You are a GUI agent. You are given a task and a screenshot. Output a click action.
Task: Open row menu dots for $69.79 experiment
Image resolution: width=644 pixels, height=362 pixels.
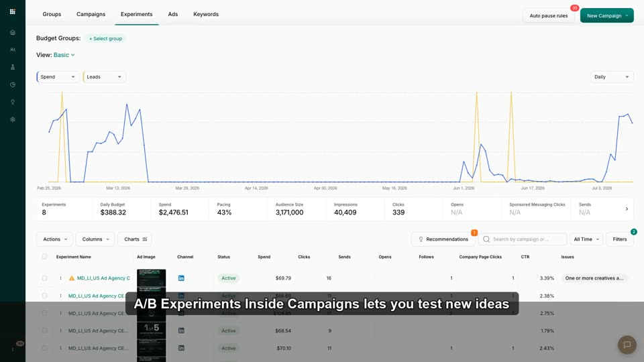click(x=60, y=278)
